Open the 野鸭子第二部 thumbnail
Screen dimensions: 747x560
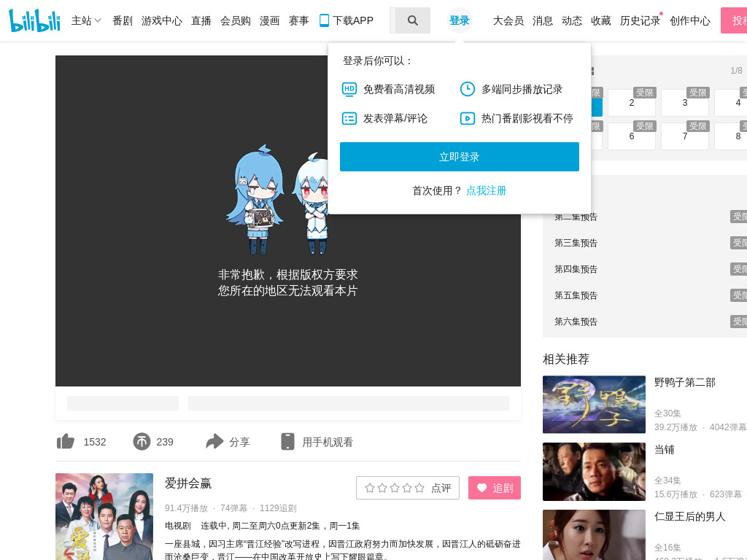click(594, 404)
